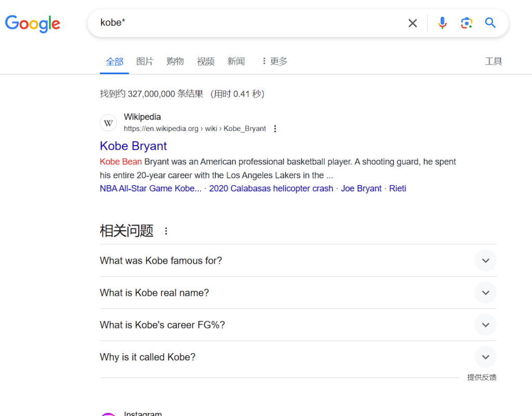This screenshot has height=416, width=532.
Task: Click the en.wikipedia.org Kobe_Bryant URL
Action: coord(195,129)
